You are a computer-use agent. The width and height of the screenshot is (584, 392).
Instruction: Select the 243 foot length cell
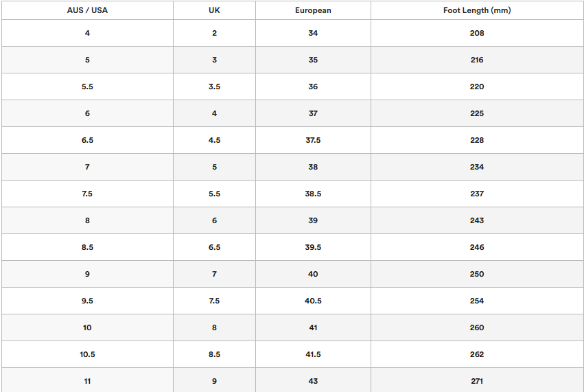(x=477, y=220)
